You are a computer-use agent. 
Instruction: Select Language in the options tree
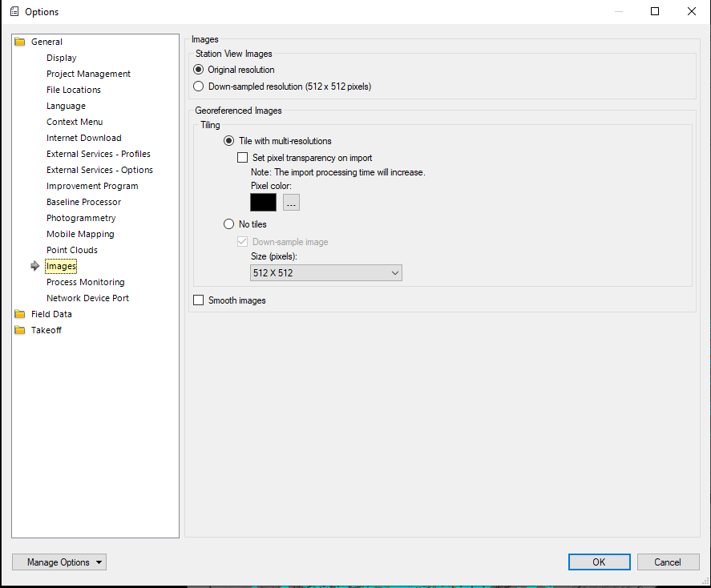click(66, 106)
